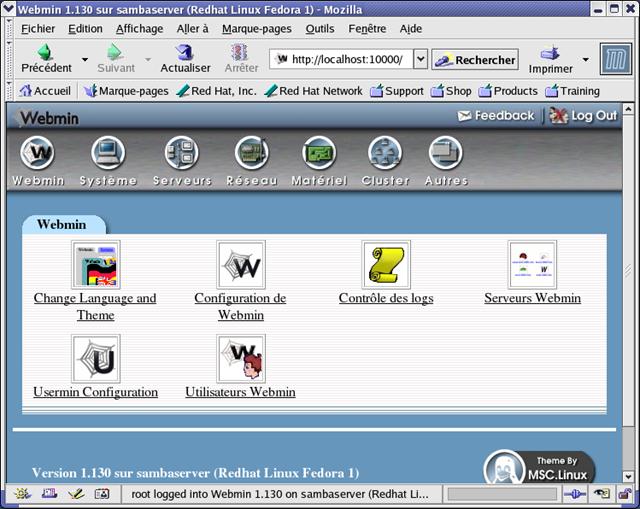
Task: Open the Fichier menu
Action: click(x=38, y=29)
